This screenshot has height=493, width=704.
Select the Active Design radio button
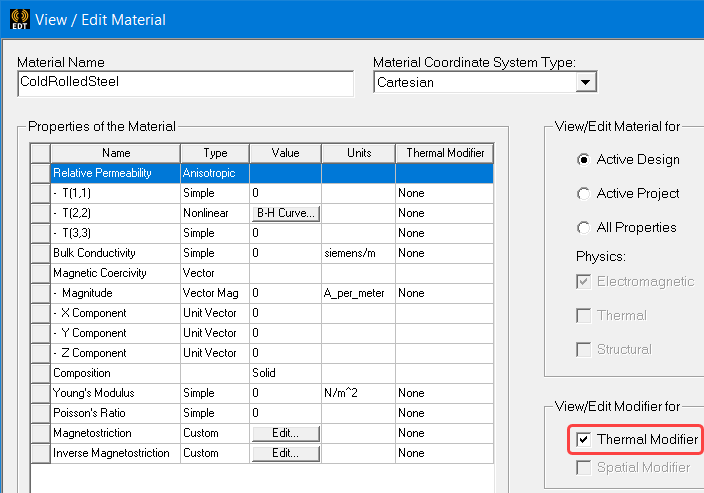pyautogui.click(x=583, y=160)
